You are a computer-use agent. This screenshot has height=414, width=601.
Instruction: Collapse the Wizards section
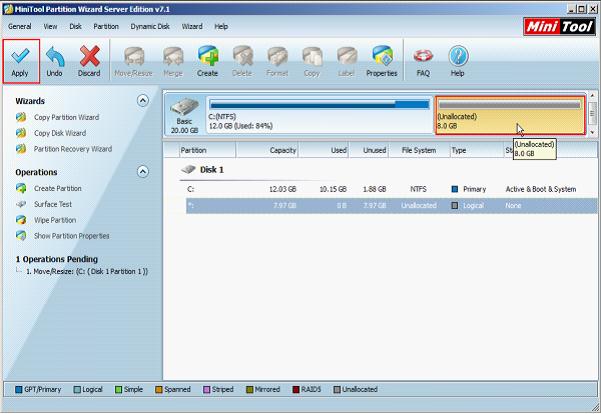pyautogui.click(x=143, y=101)
